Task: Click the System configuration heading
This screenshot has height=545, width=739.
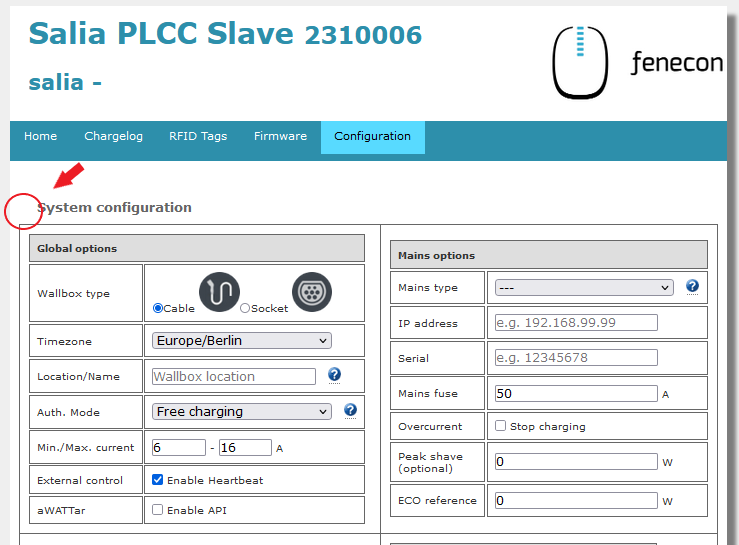Action: point(115,207)
